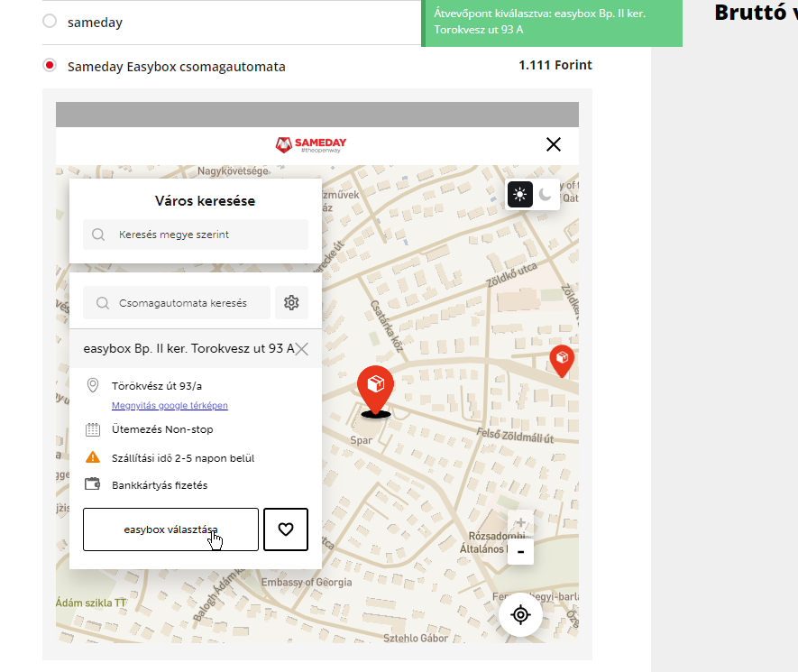Click the selected easybox map pin near Spar

(375, 390)
